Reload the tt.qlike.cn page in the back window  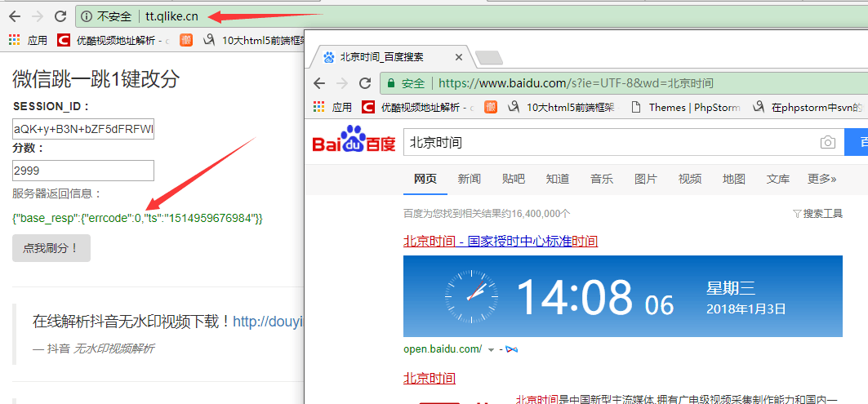pos(60,16)
